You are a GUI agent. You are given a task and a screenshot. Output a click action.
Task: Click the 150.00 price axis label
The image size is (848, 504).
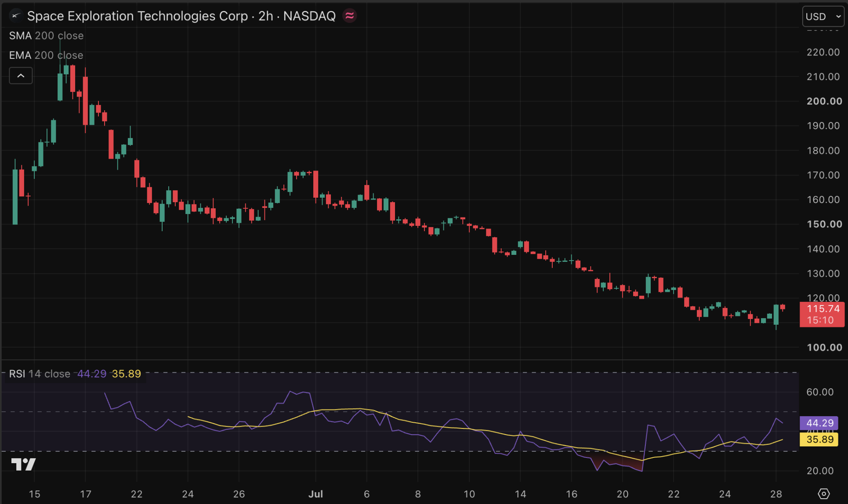(824, 225)
